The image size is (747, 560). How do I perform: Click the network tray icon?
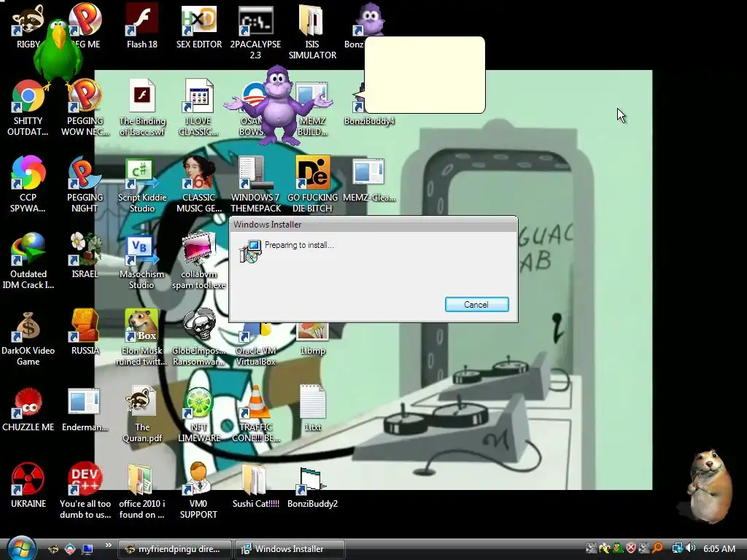pos(677,548)
